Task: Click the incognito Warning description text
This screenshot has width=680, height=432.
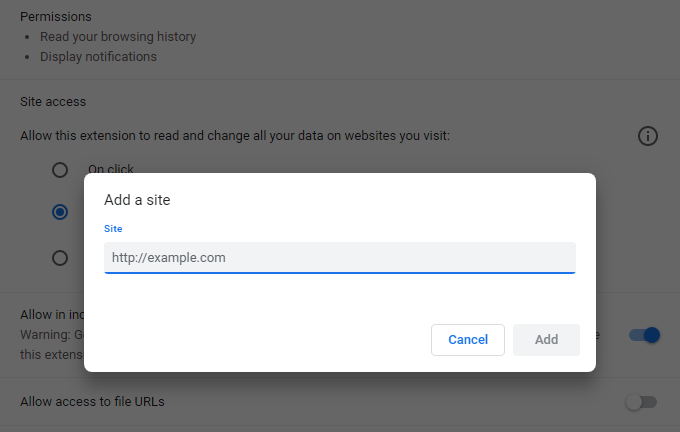Action: point(52,345)
